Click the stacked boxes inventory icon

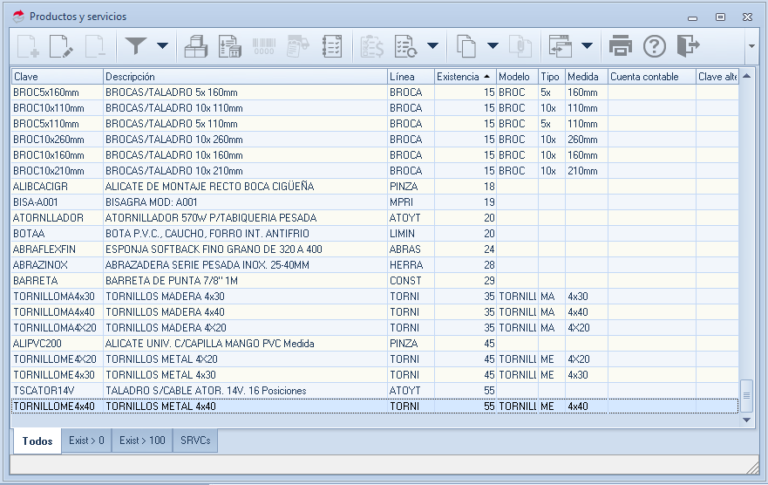(195, 47)
